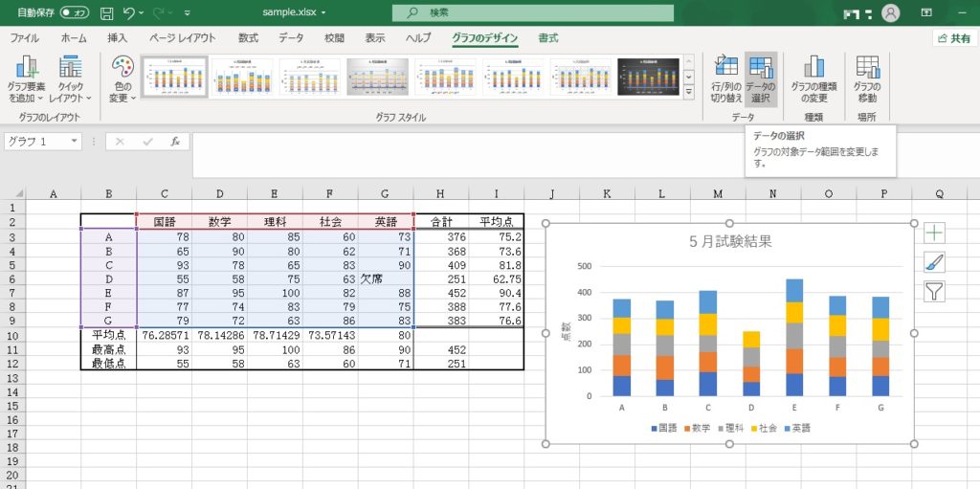Open the Quick Layout tool
The image size is (980, 489).
[x=70, y=69]
